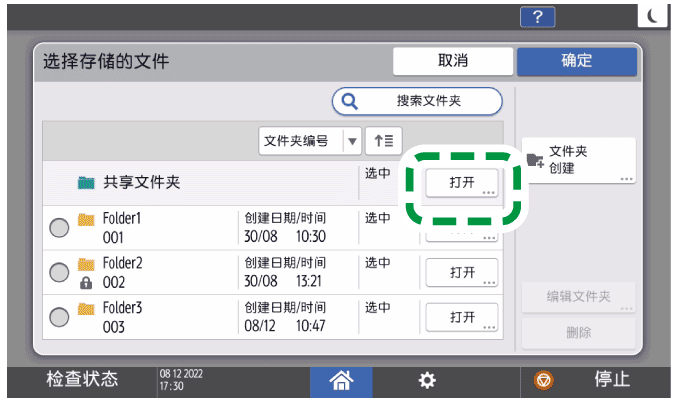Open the 共享文件夹 with 打开

pyautogui.click(x=462, y=183)
